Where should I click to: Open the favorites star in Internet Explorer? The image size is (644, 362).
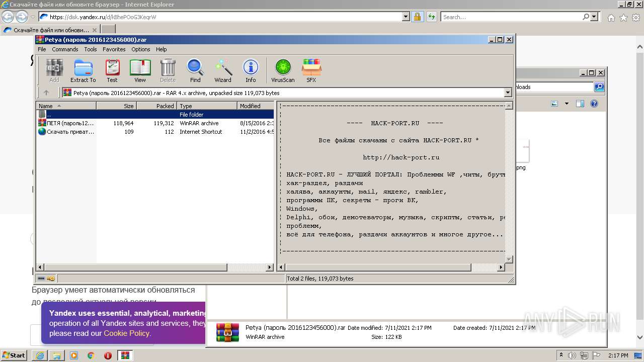click(x=623, y=18)
